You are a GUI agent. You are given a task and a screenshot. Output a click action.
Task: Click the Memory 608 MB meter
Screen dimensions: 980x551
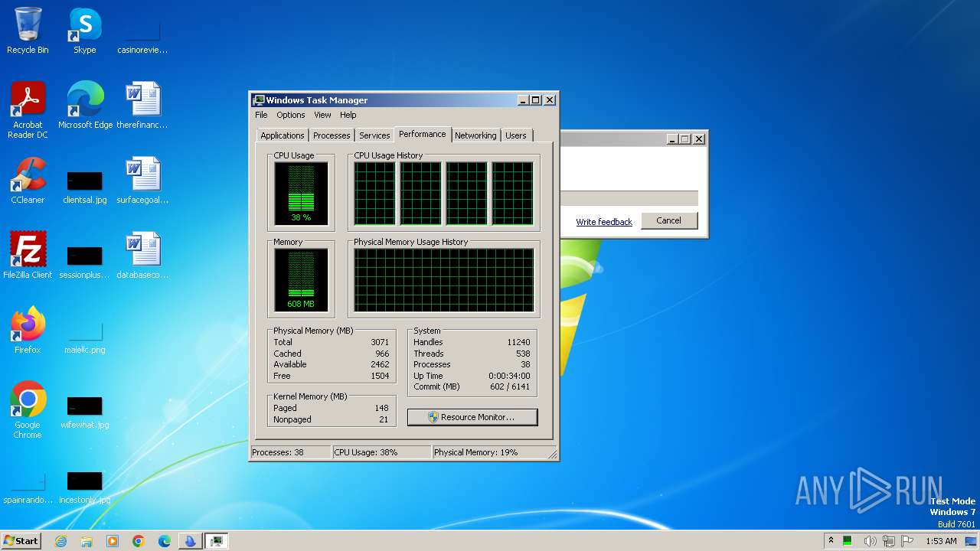302,280
